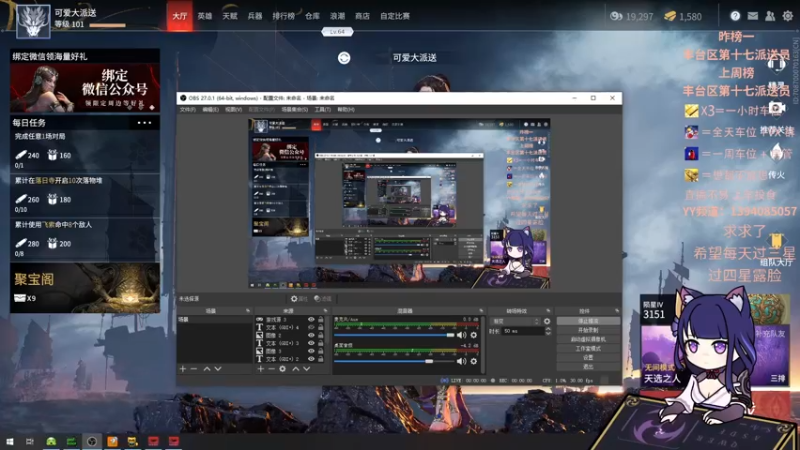Viewport: 800px width, 450px height.
Task: Toggle visibility of 图像 3 source
Action: coord(311,351)
